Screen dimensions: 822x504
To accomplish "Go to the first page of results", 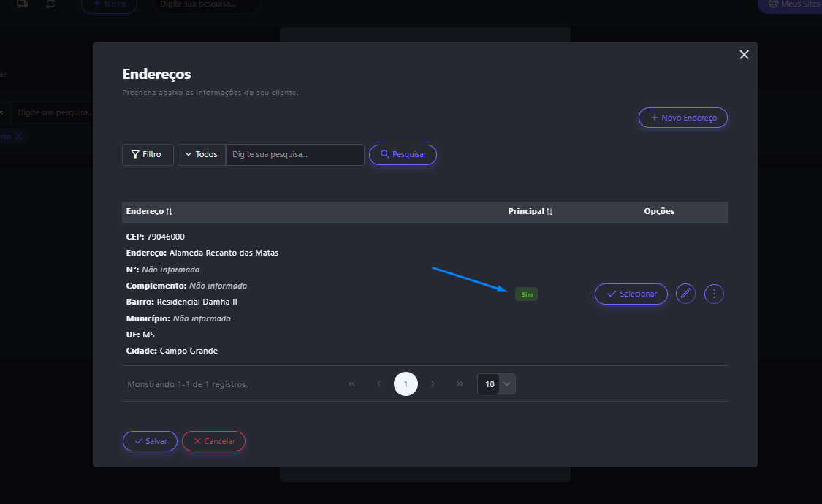I will (x=352, y=384).
